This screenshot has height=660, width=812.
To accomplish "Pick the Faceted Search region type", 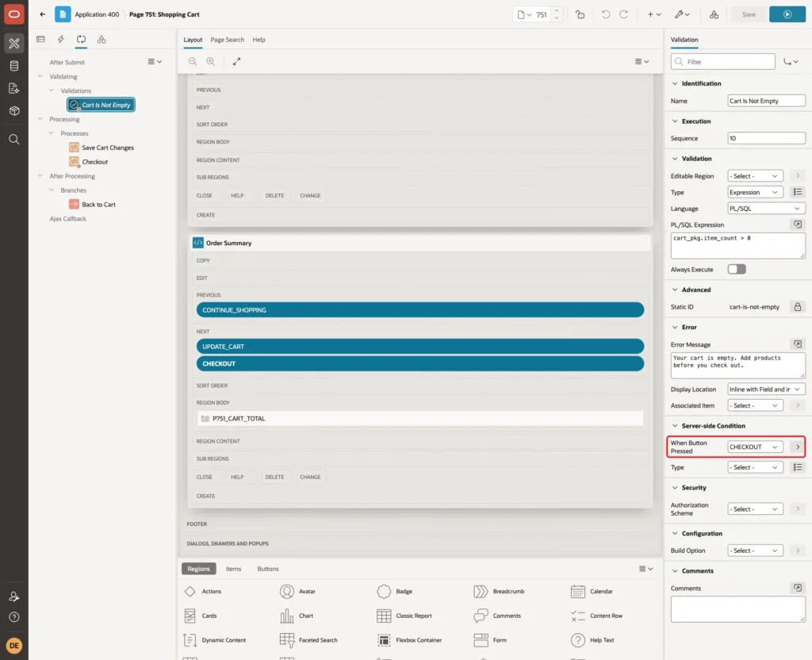I will (309, 640).
